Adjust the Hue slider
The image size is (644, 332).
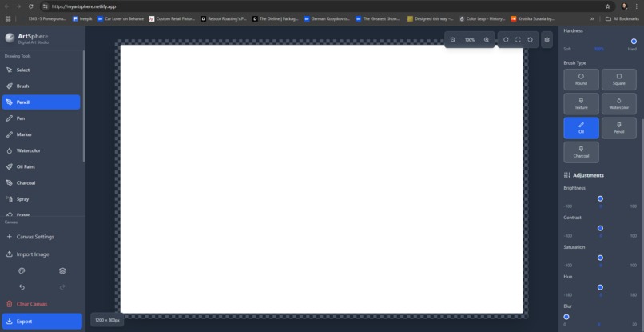tap(600, 287)
